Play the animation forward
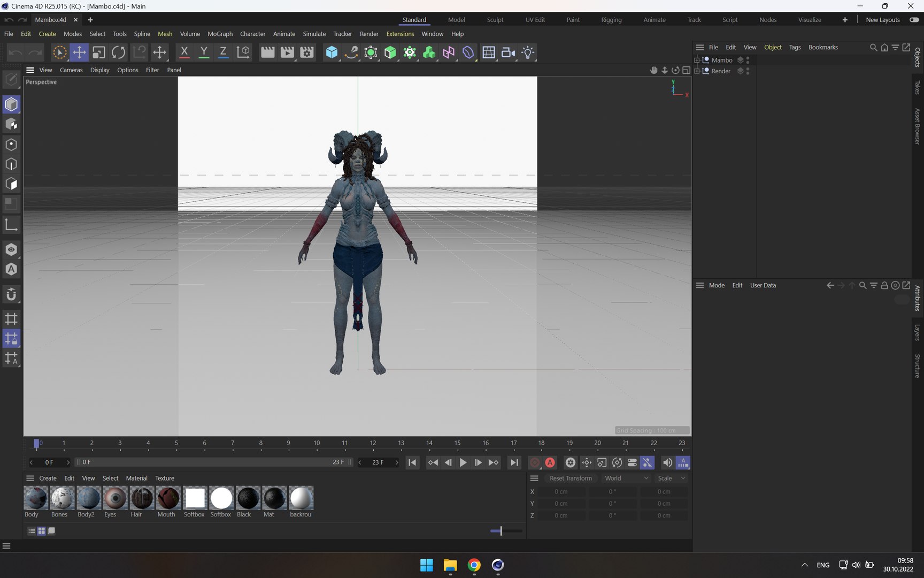The width and height of the screenshot is (924, 578). pyautogui.click(x=463, y=462)
